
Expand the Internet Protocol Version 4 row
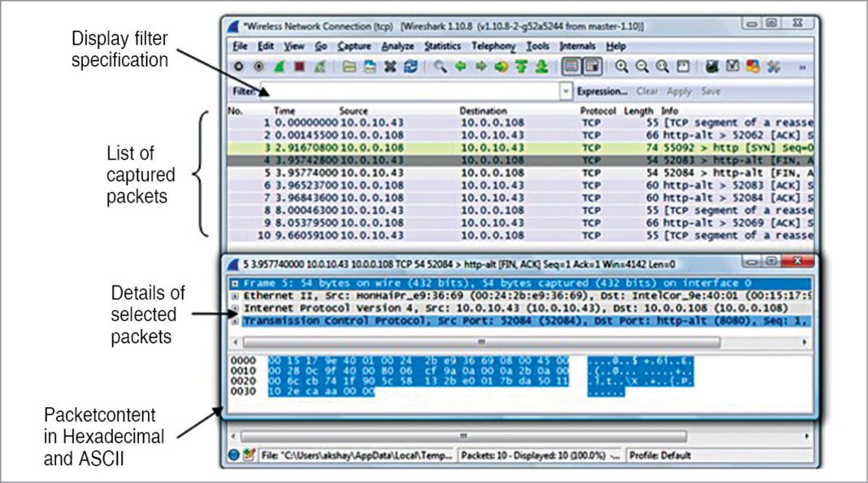tap(235, 309)
